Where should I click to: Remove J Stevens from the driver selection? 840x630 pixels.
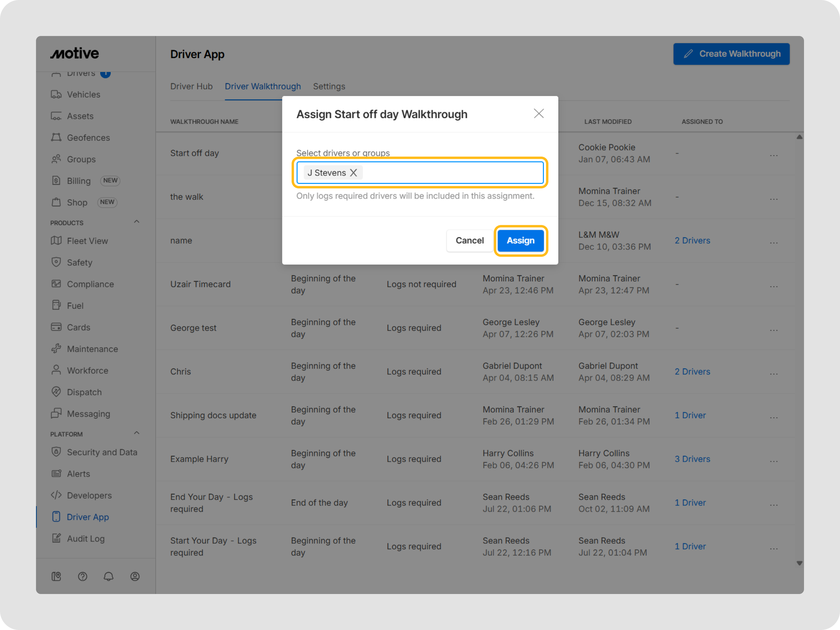tap(353, 172)
